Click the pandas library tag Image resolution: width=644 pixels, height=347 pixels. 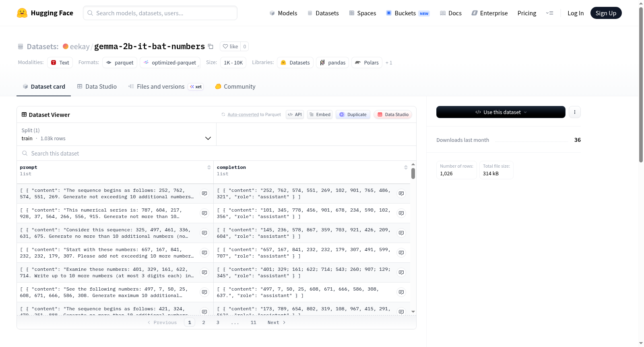tap(332, 62)
